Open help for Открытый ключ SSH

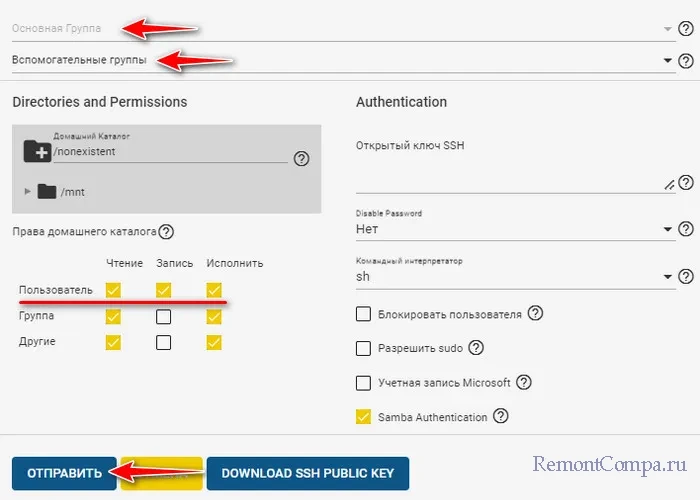tap(685, 183)
